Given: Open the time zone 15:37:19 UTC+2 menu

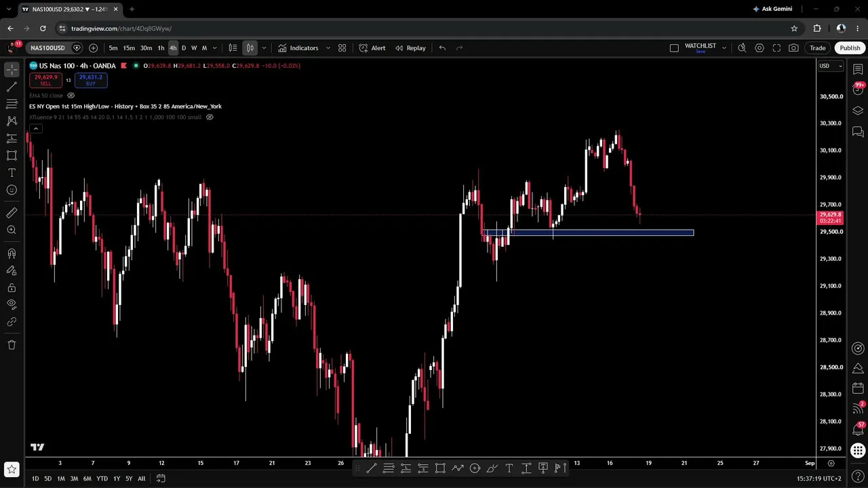Looking at the screenshot, I should (x=819, y=479).
